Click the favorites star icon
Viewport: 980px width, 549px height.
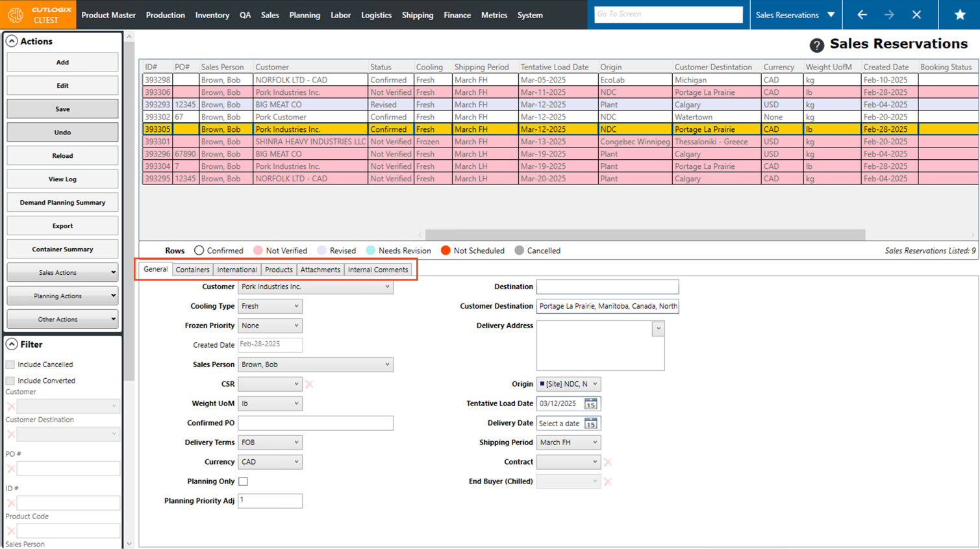coord(959,14)
